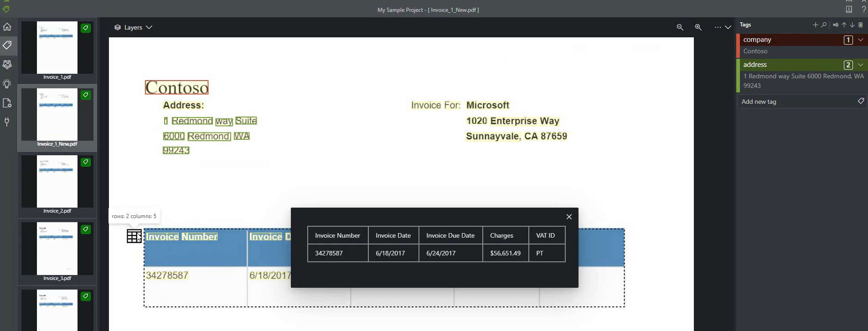Open the Home page icon
Image resolution: width=868 pixels, height=331 pixels.
coord(7,27)
